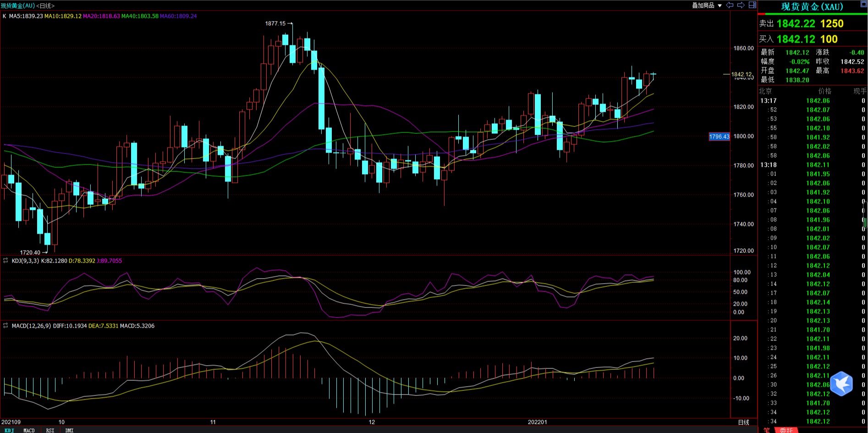Click the 现货黄金(XAU) panel header

click(x=812, y=6)
